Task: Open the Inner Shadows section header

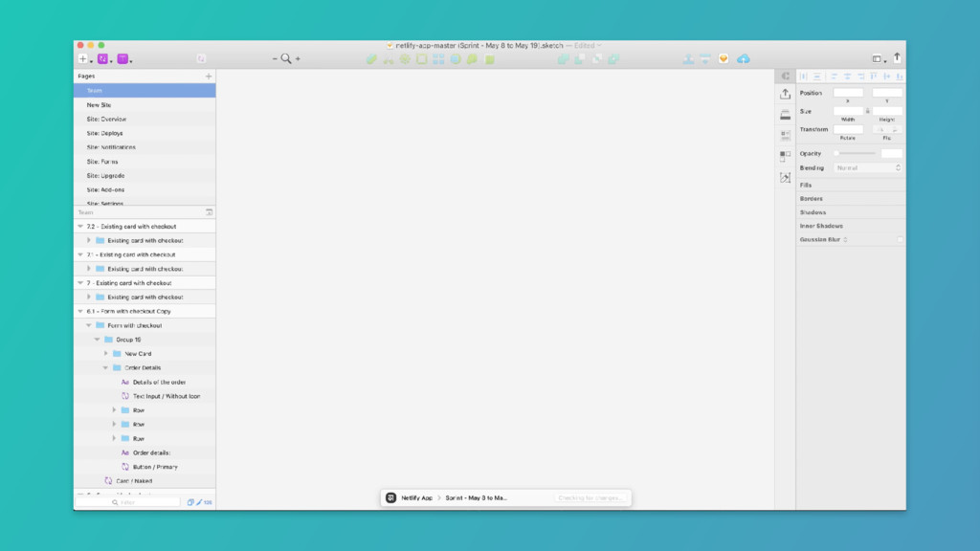Action: 821,226
